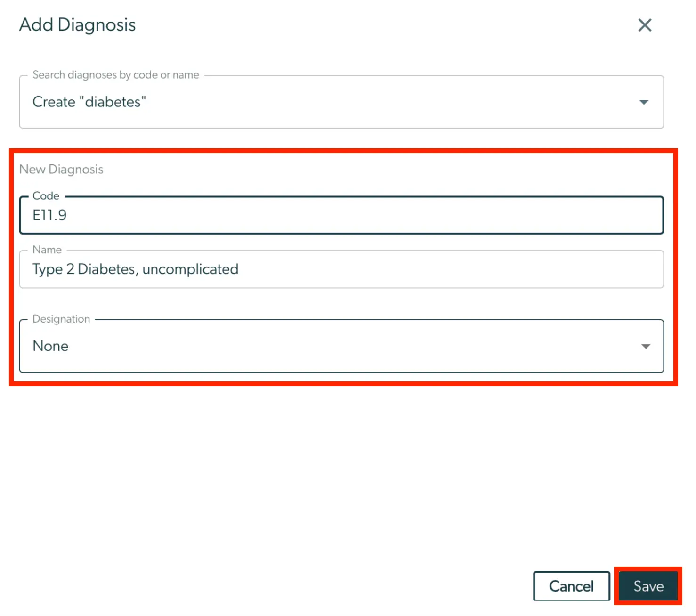The height and width of the screenshot is (616, 696).
Task: Select the E11.9 code value
Action: [49, 215]
